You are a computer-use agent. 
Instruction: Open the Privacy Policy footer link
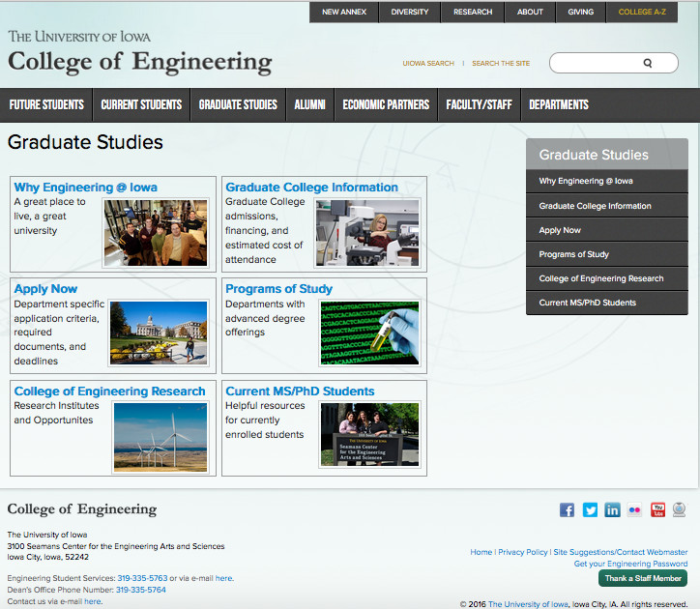pos(523,552)
